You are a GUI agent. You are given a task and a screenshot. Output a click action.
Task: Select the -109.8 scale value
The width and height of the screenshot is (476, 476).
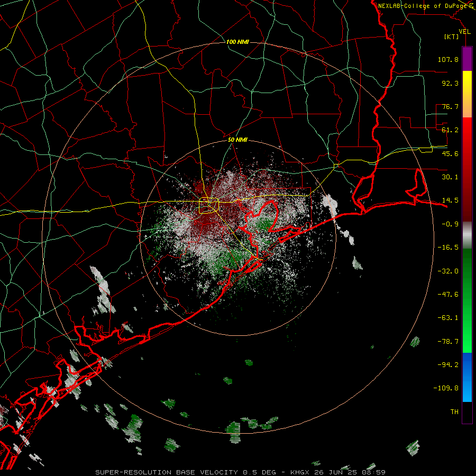coord(446,388)
